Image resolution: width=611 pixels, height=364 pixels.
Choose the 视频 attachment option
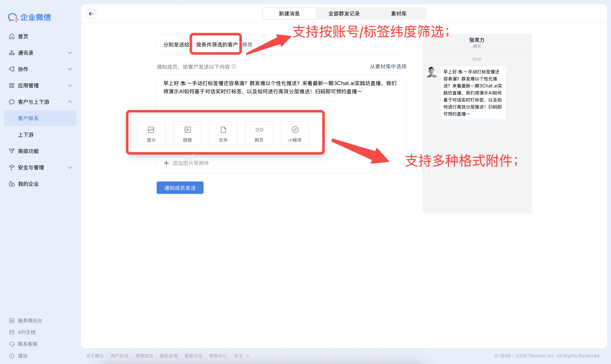(187, 133)
